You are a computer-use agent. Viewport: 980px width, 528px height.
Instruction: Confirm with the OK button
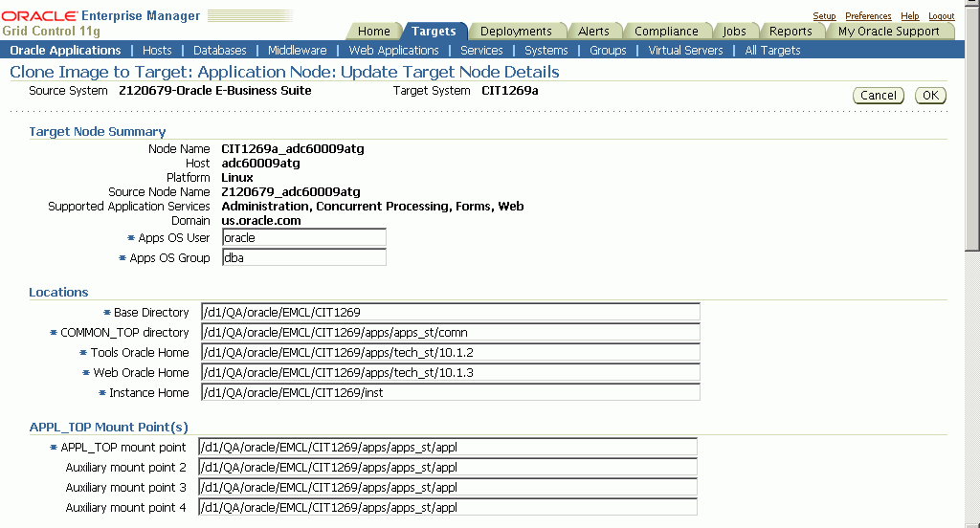930,95
